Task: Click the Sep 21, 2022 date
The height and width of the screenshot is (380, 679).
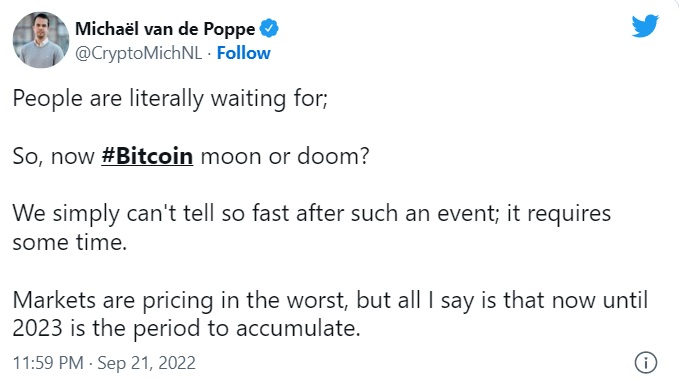Action: [x=146, y=363]
